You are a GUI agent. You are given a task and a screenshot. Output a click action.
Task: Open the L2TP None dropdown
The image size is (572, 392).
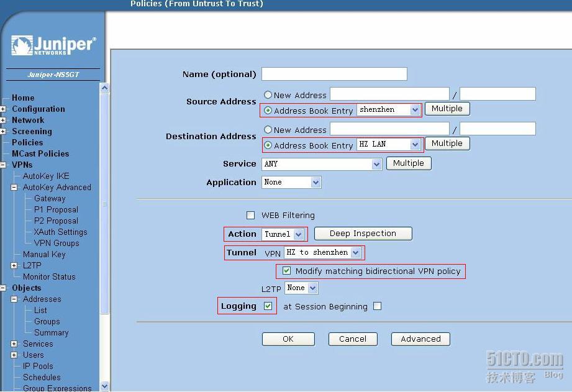point(301,288)
